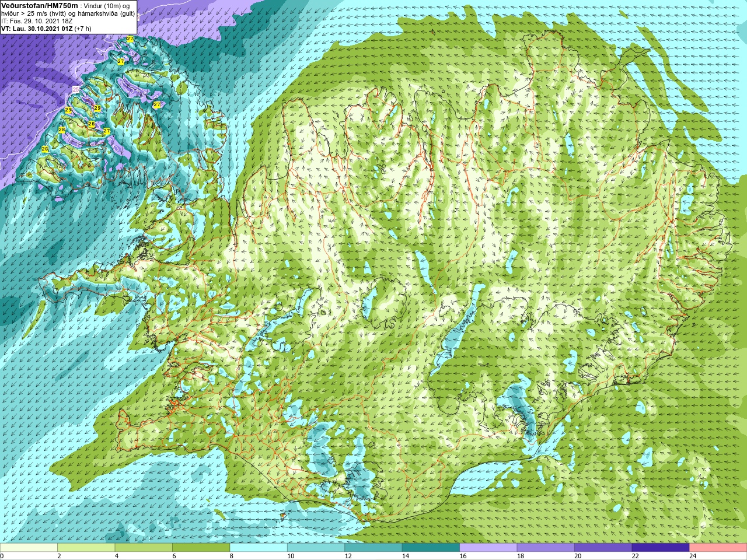Viewport: 747px width, 560px height.
Task: Click the pink legend swatch above 24 m/s
Action: pyautogui.click(x=718, y=548)
